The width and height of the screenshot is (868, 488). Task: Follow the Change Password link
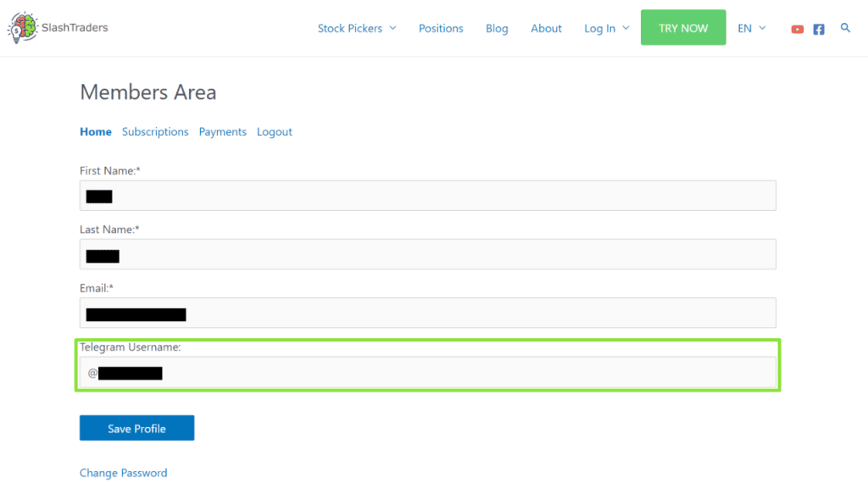click(x=123, y=473)
